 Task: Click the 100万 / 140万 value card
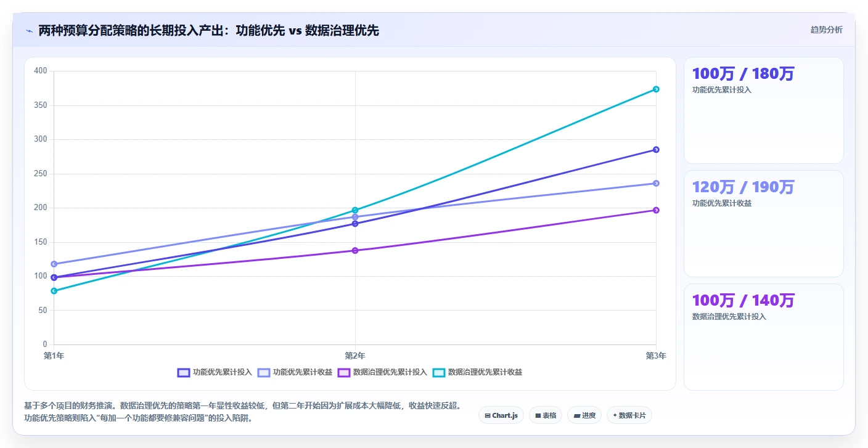pyautogui.click(x=764, y=337)
